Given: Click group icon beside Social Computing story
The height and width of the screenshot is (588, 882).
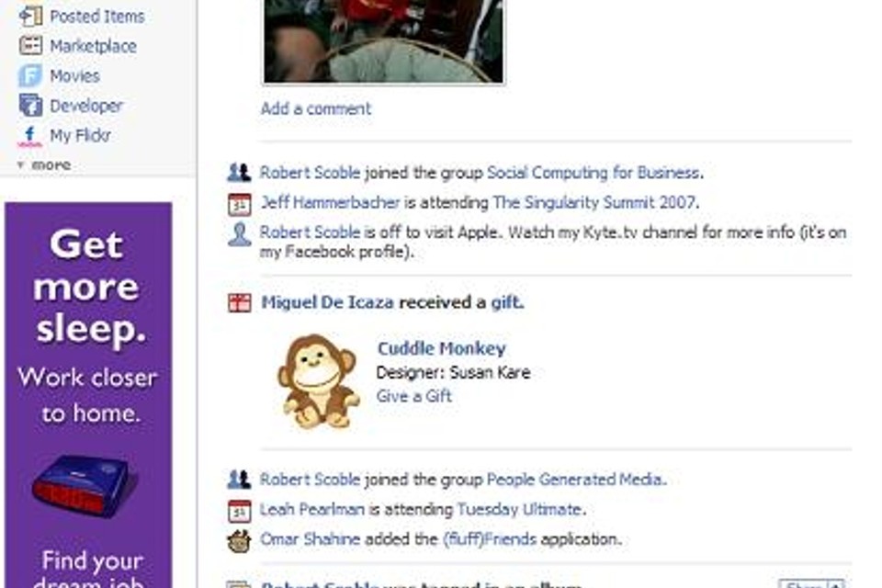Looking at the screenshot, I should [239, 172].
